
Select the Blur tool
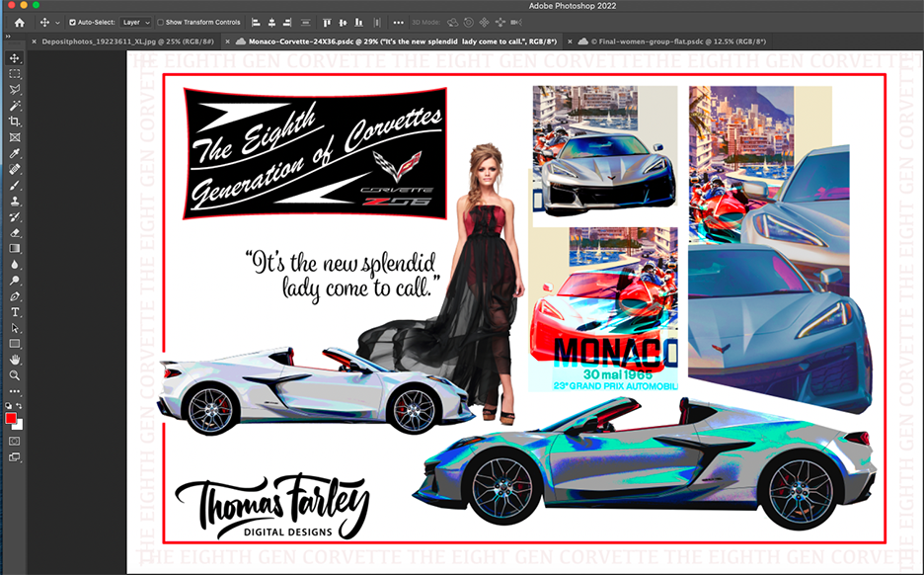[x=15, y=265]
